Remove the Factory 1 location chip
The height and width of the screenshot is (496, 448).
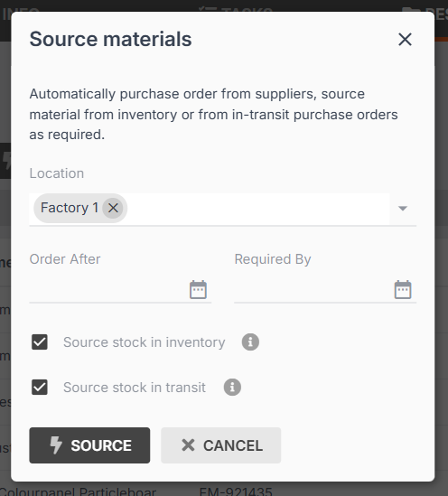113,208
